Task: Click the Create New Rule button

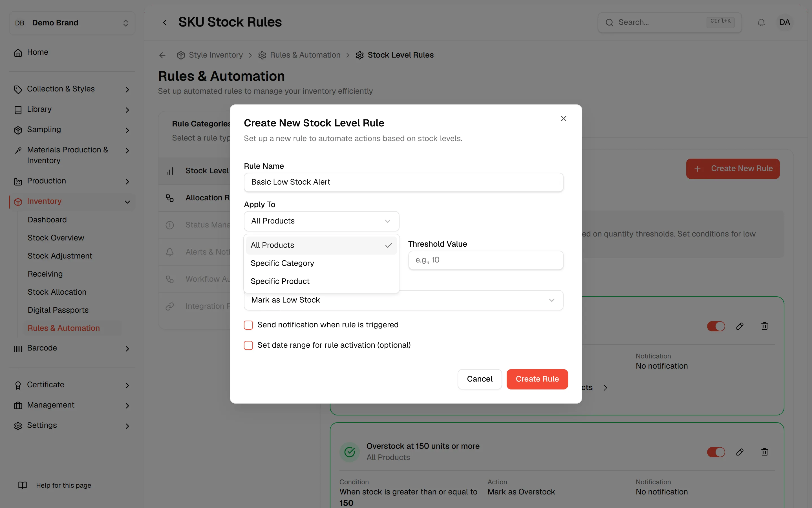Action: [x=733, y=169]
